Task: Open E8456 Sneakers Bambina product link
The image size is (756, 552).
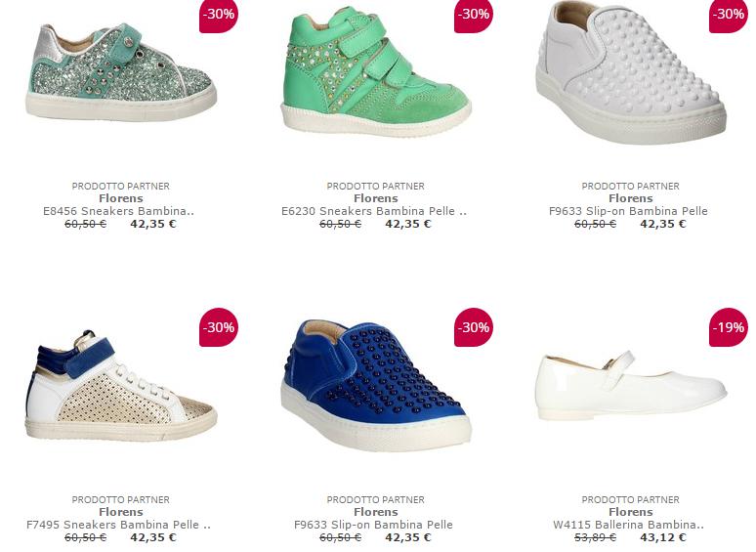Action: (118, 211)
